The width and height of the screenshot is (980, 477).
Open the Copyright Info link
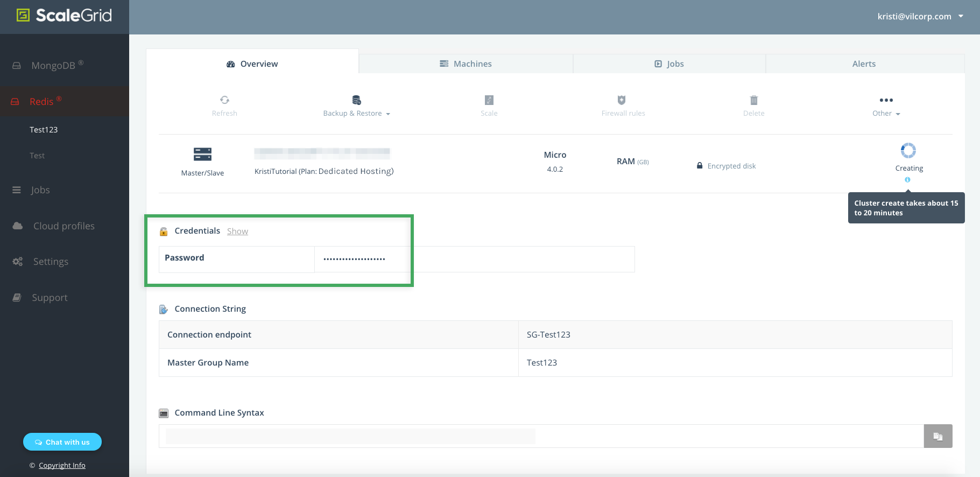click(x=62, y=465)
